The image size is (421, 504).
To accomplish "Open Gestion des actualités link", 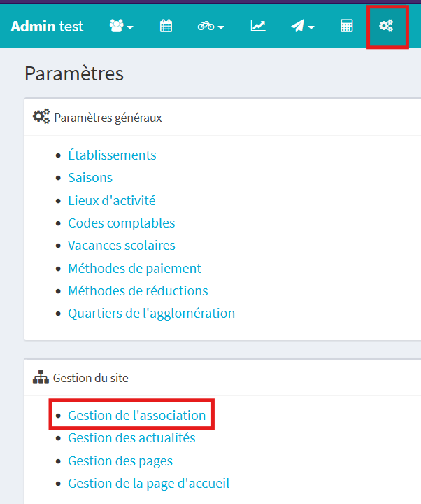I will pyautogui.click(x=131, y=437).
